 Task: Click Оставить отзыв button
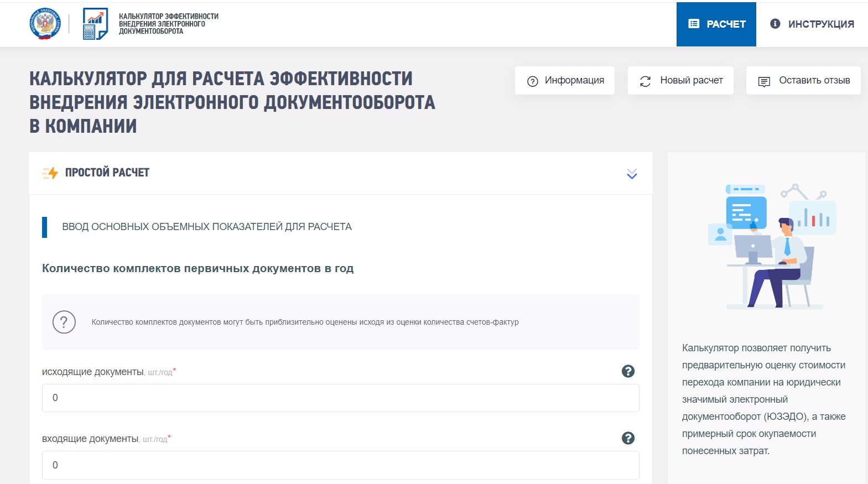(x=803, y=81)
